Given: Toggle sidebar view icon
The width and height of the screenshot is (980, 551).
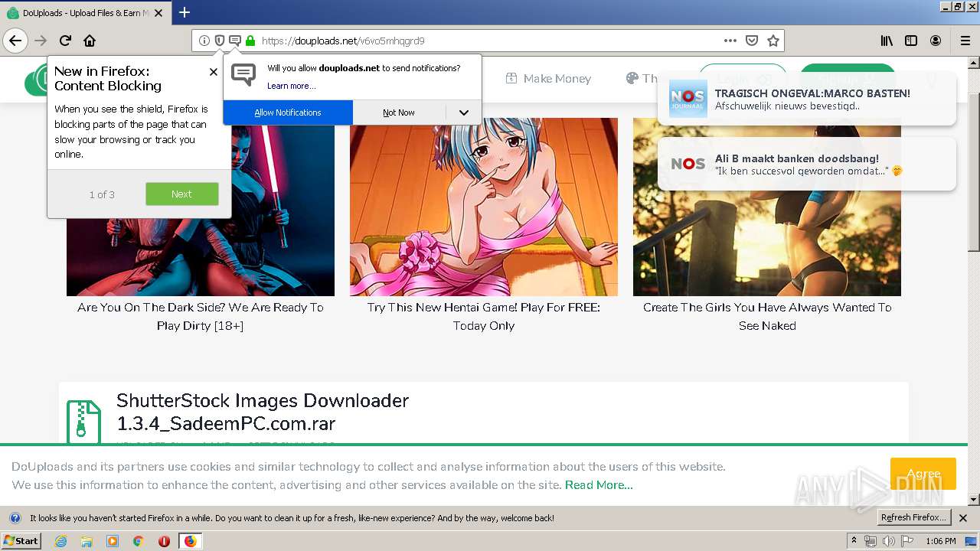Looking at the screenshot, I should [x=911, y=41].
